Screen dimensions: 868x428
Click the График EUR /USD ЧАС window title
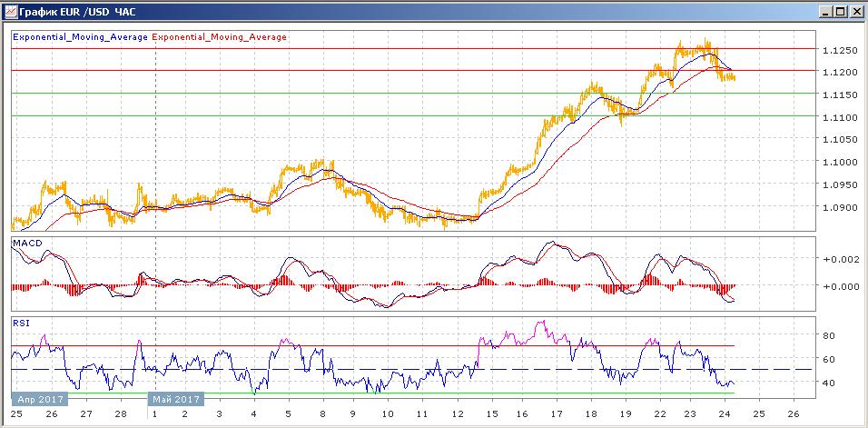point(77,12)
